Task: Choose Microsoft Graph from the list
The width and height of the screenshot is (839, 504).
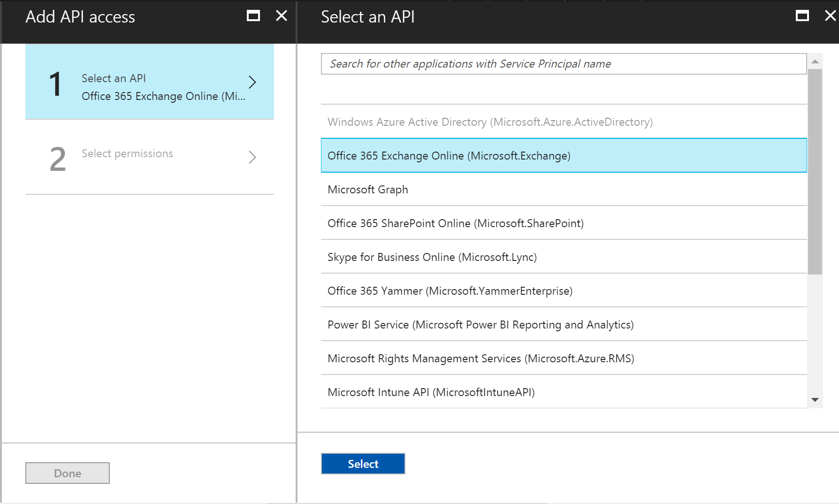Action: pos(368,190)
